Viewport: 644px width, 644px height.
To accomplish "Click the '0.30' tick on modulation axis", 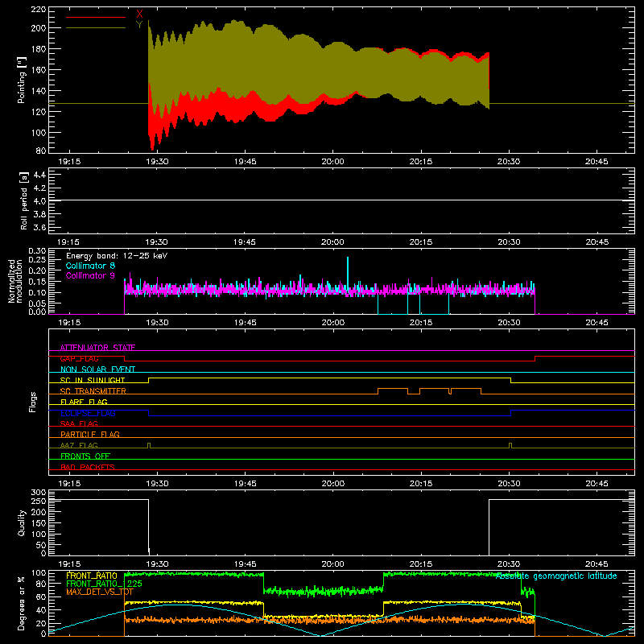I will pos(37,251).
